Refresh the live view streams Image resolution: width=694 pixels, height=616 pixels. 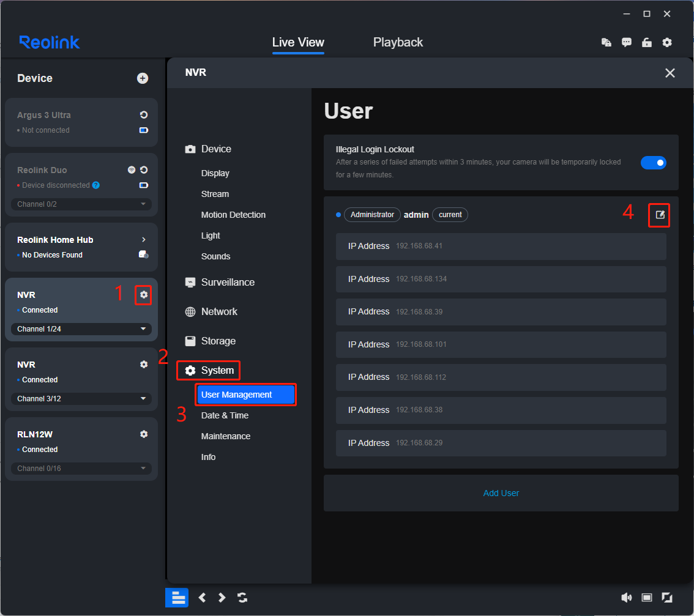pyautogui.click(x=242, y=598)
